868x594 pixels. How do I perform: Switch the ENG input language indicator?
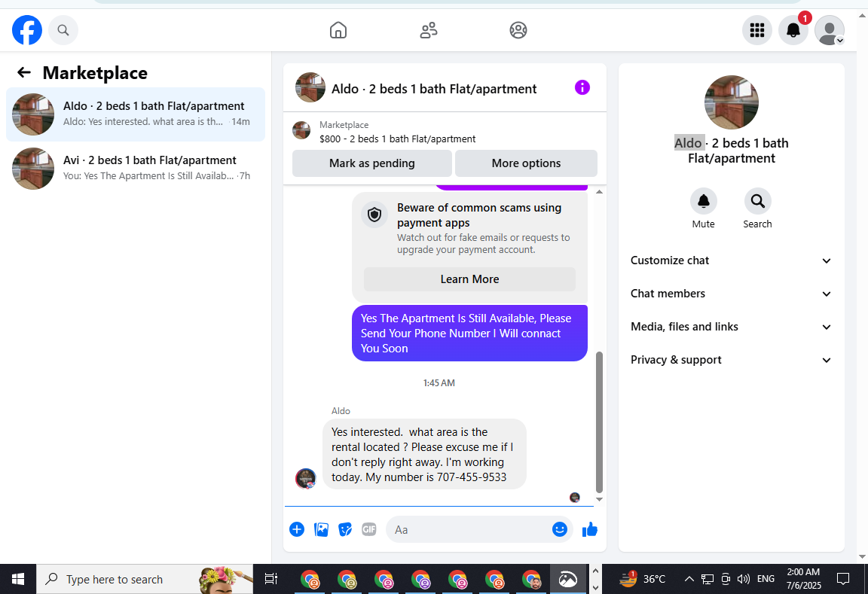click(x=766, y=579)
